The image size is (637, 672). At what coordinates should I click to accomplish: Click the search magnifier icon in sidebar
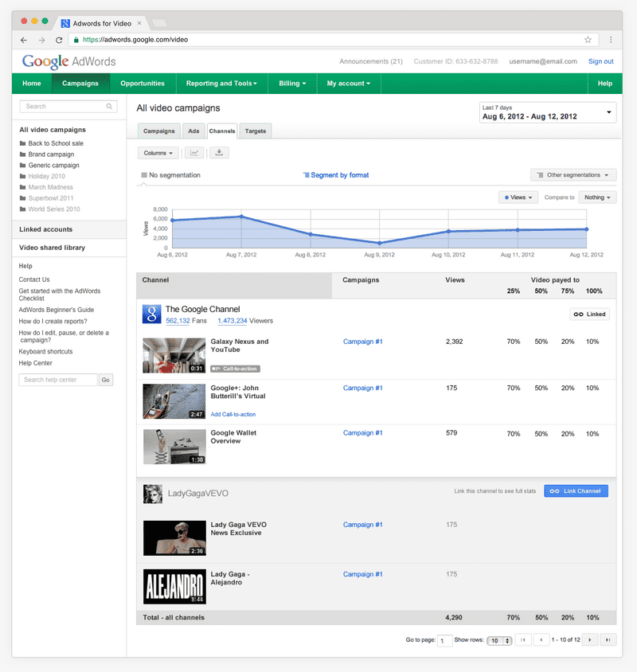tap(109, 106)
